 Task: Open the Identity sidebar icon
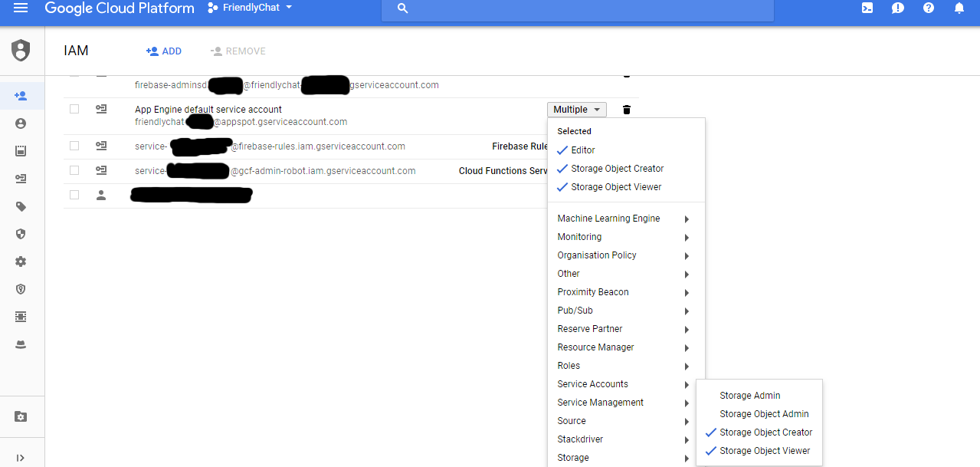pyautogui.click(x=21, y=123)
